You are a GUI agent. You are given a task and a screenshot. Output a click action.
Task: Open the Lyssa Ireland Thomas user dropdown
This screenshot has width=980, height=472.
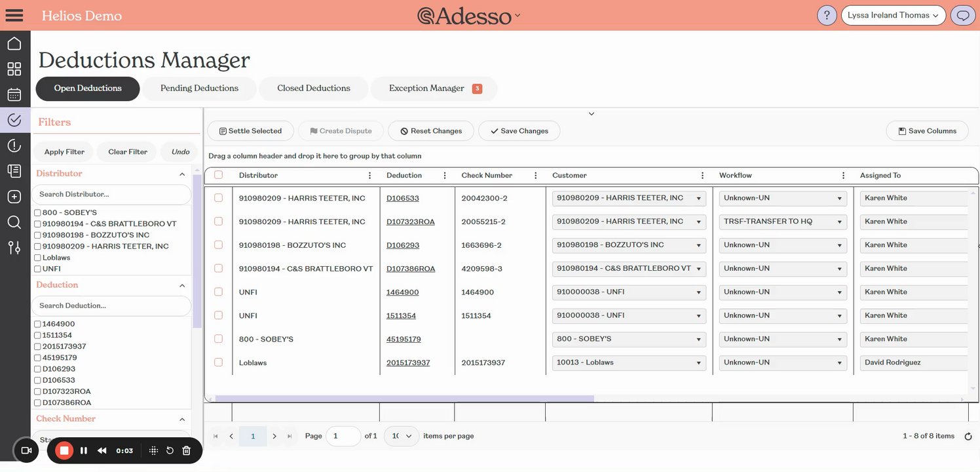894,15
